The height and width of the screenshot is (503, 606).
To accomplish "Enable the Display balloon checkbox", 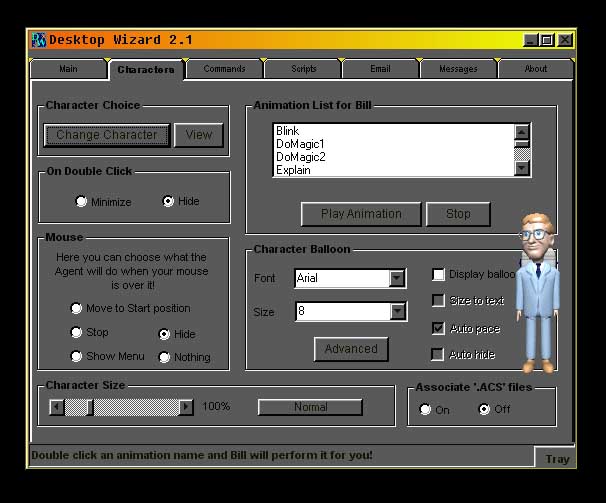I will pyautogui.click(x=438, y=275).
